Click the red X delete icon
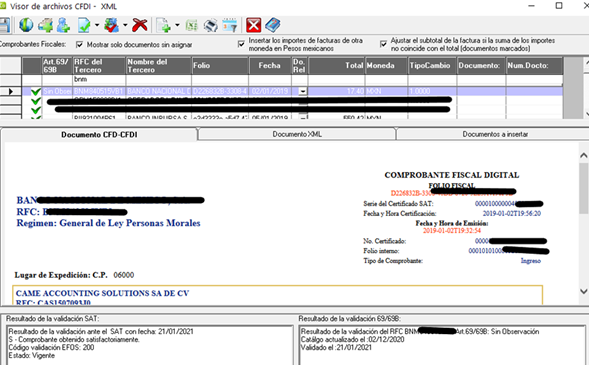This screenshot has height=365, width=589. (140, 25)
